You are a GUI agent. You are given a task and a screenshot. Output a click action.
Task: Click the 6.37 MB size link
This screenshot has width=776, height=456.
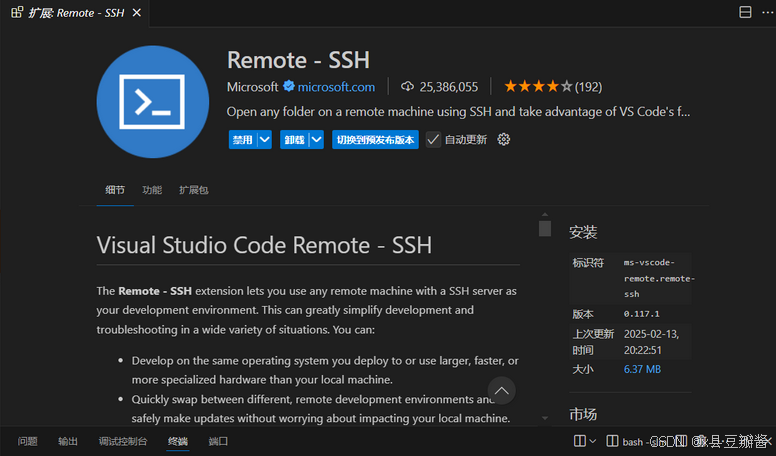pyautogui.click(x=642, y=369)
